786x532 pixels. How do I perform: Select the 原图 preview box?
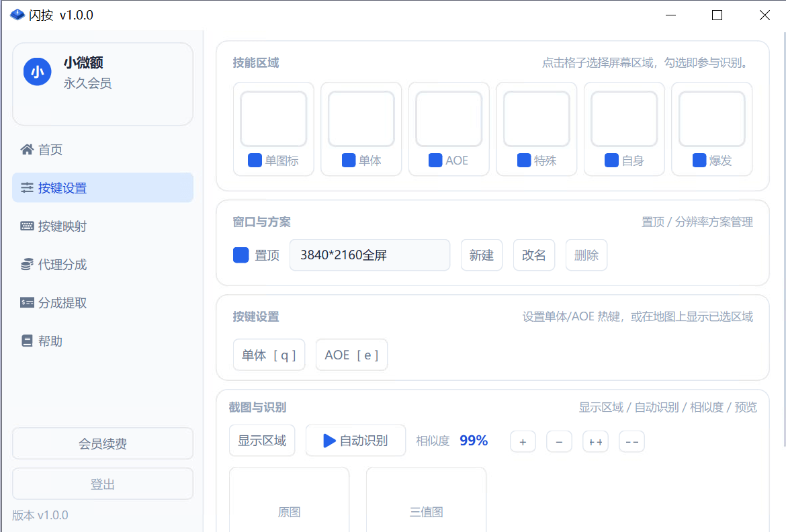(x=289, y=500)
